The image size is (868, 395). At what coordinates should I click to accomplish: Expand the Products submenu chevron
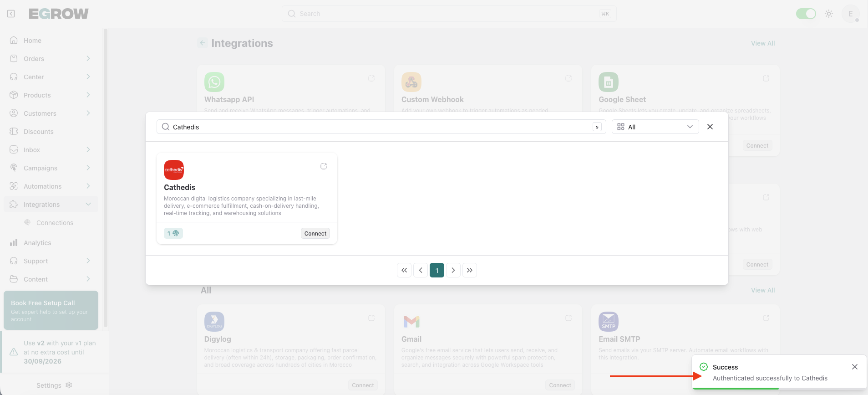pyautogui.click(x=88, y=95)
